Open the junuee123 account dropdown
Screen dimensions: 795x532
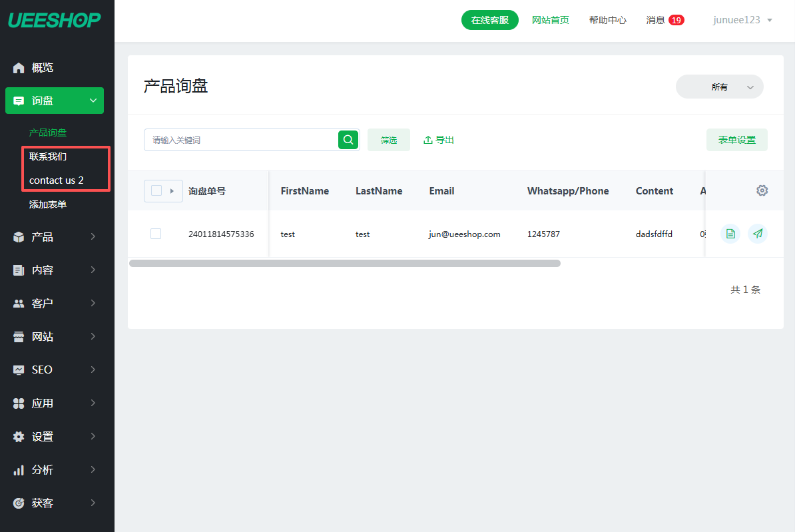(742, 20)
